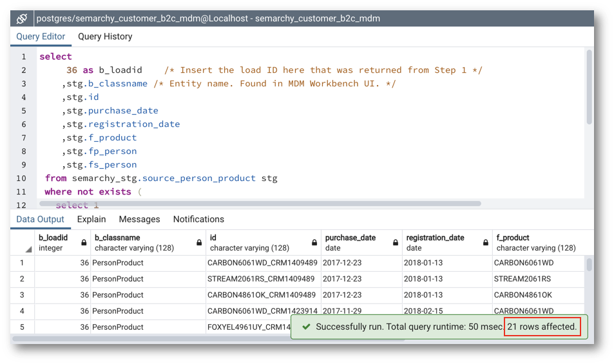Click the query editor horizontal scrollbar

click(258, 204)
